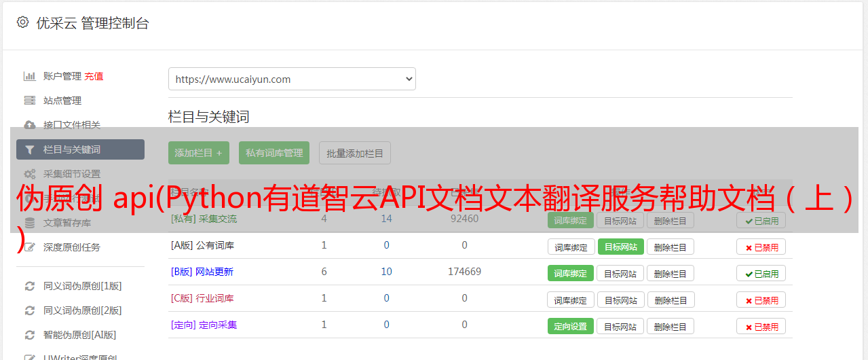Image resolution: width=868 pixels, height=360 pixels.
Task: Click 删除栏目 for 定向采集 row
Action: (x=671, y=327)
